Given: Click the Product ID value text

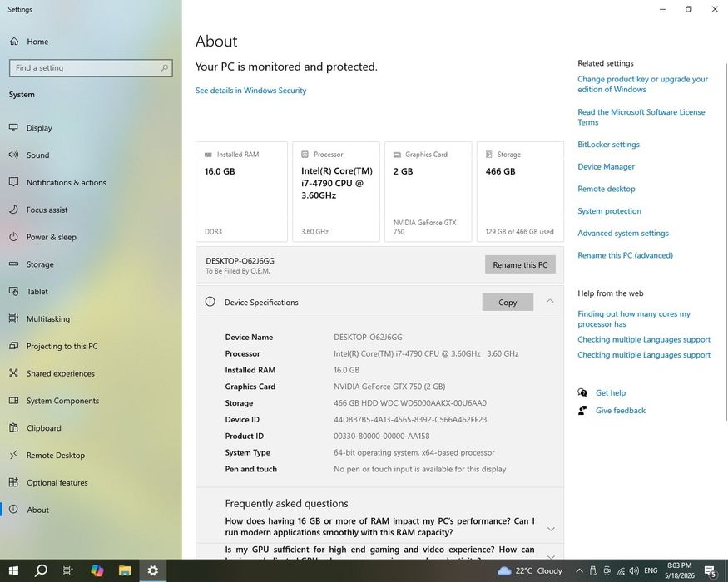Looking at the screenshot, I should coord(381,436).
